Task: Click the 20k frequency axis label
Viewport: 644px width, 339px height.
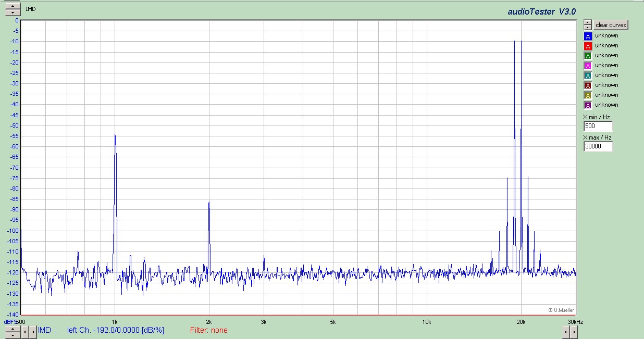Action: click(521, 322)
